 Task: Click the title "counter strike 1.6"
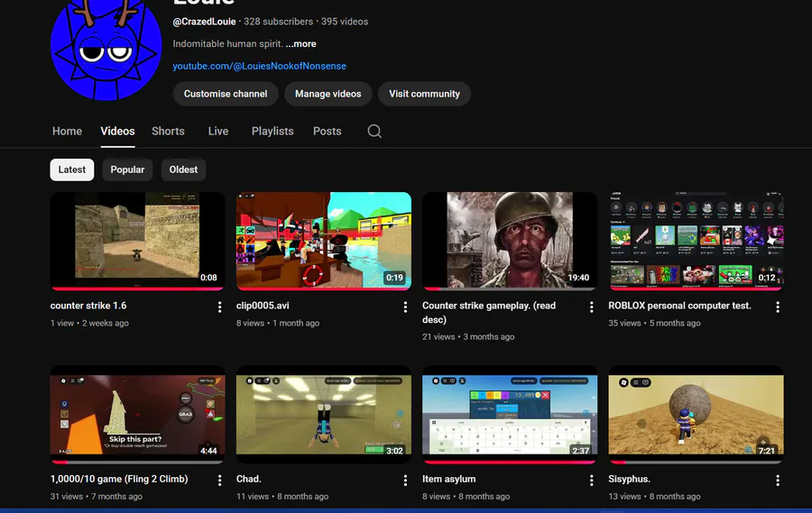(88, 306)
